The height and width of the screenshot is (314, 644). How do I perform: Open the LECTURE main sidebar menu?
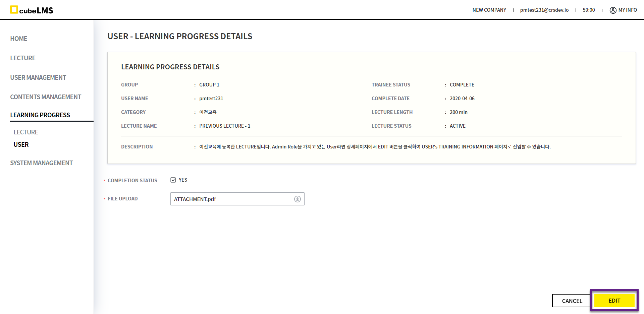[23, 58]
